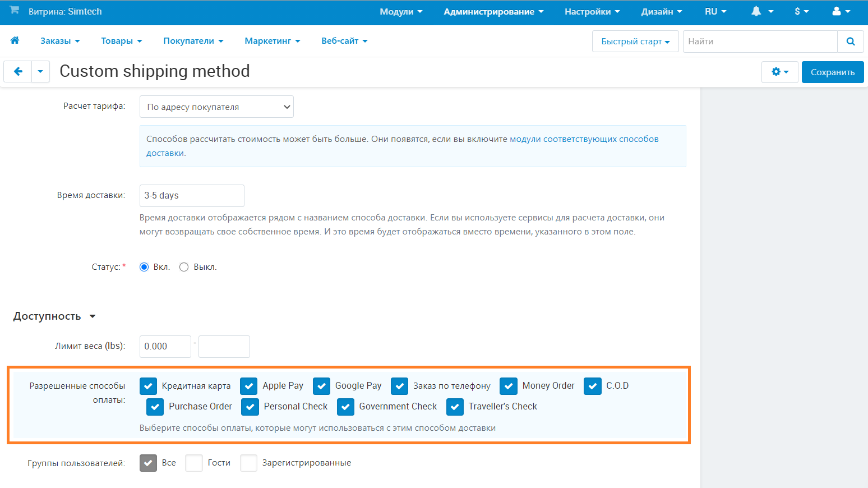Open the Расчет тарифа dropdown
This screenshot has height=488, width=868.
coord(216,107)
